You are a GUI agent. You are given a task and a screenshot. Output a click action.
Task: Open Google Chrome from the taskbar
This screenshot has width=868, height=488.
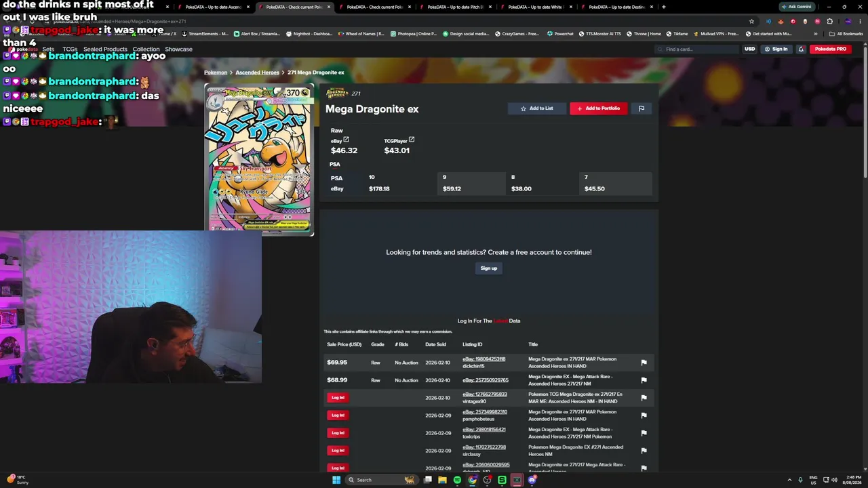472,480
